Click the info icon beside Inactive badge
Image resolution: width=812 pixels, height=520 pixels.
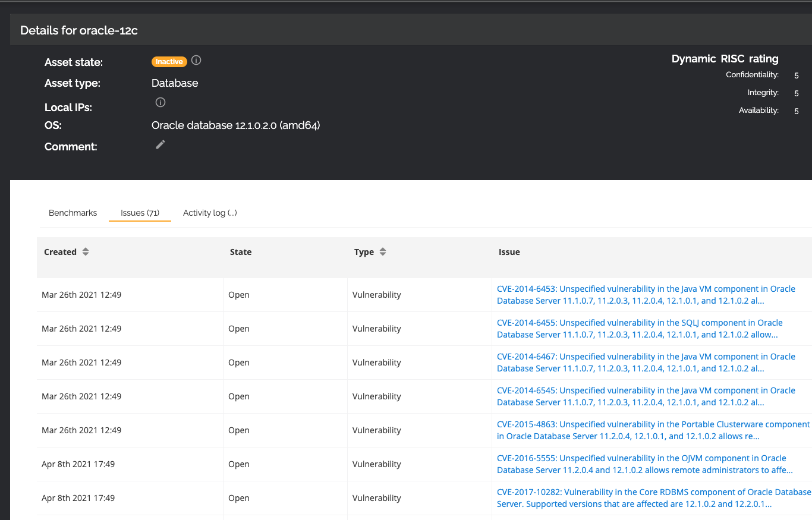(196, 61)
